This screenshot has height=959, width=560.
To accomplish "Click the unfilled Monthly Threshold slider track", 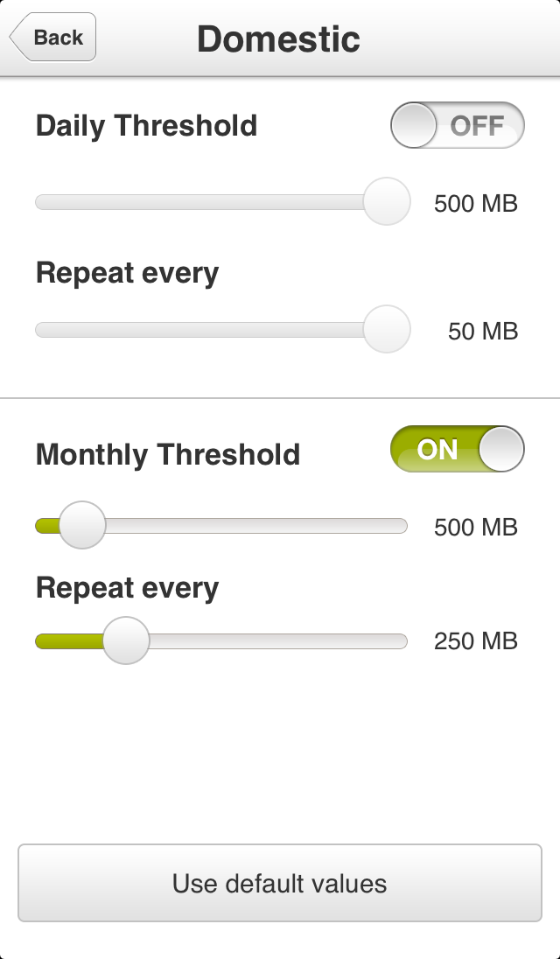I will coord(254,526).
